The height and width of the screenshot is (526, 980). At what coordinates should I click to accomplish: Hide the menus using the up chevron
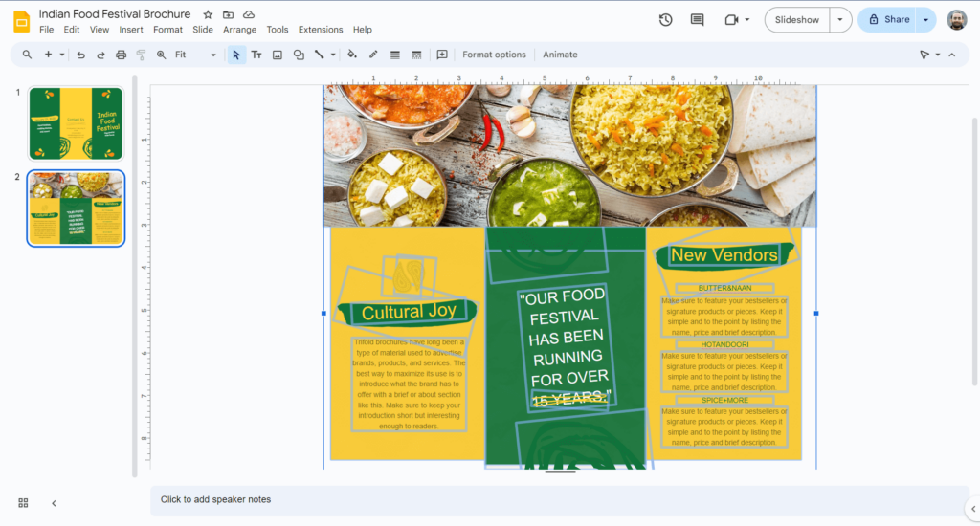pyautogui.click(x=952, y=55)
